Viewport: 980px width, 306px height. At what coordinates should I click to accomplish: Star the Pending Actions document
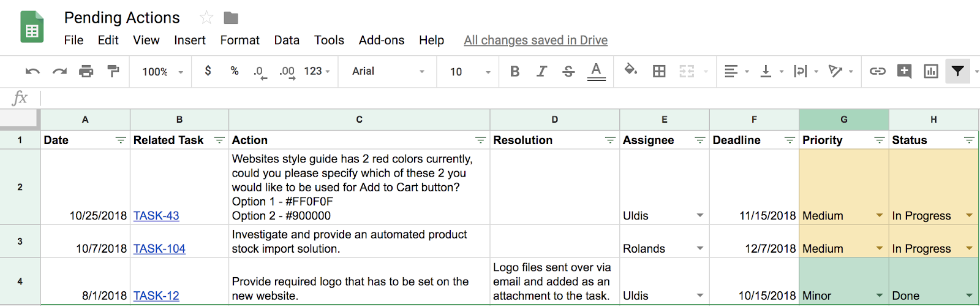[x=206, y=17]
